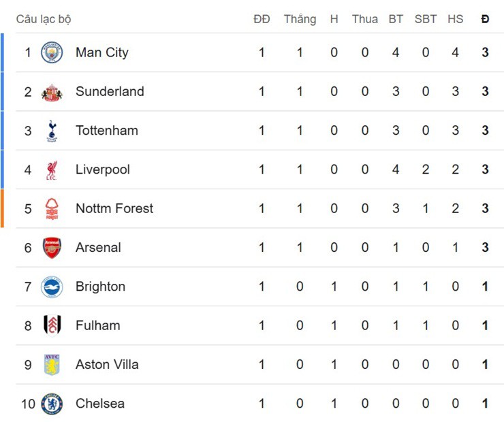Click the Tottenham cockerel crest
This screenshot has height=422, width=504.
(x=52, y=131)
